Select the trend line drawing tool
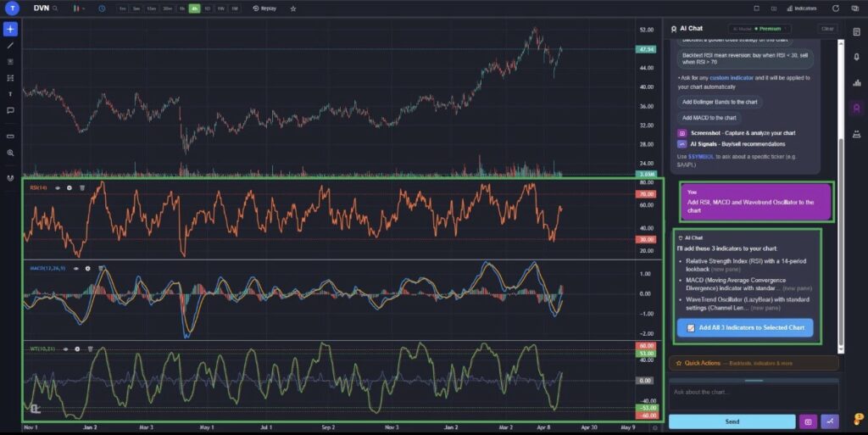Viewport: 868px width, 435px height. (x=10, y=46)
